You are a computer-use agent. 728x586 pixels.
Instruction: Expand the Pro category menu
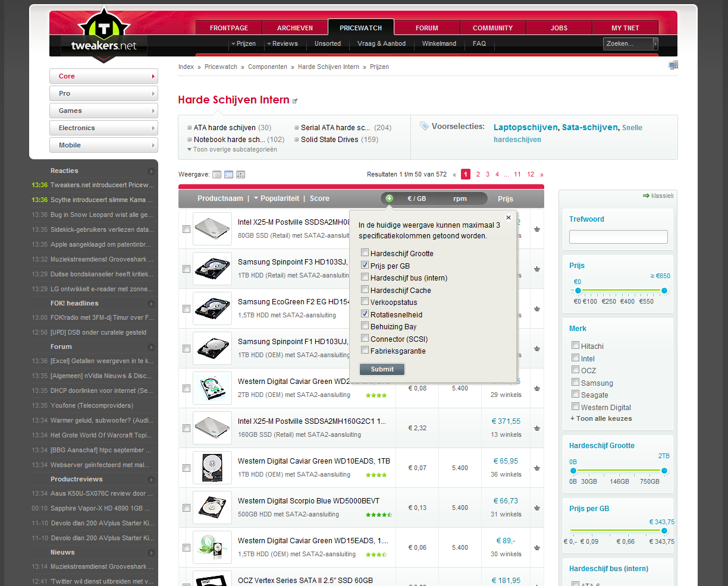[x=103, y=93]
